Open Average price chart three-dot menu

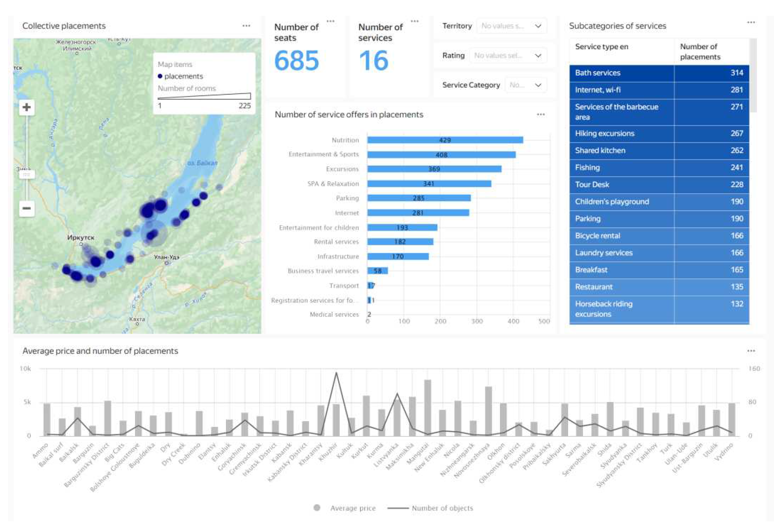pos(751,351)
